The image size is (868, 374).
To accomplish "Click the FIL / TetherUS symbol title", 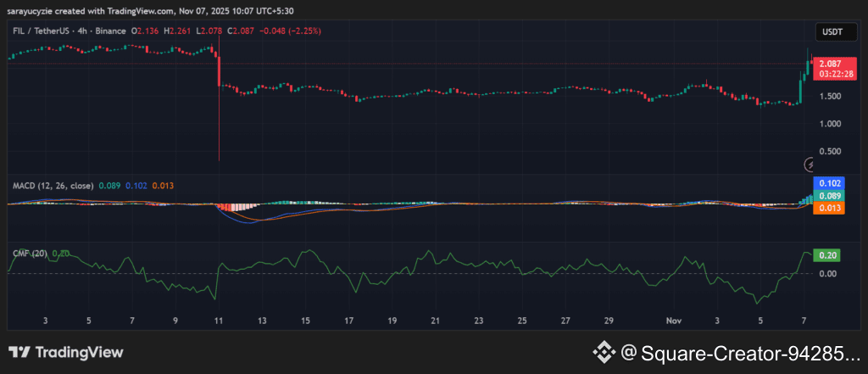I will tap(43, 31).
